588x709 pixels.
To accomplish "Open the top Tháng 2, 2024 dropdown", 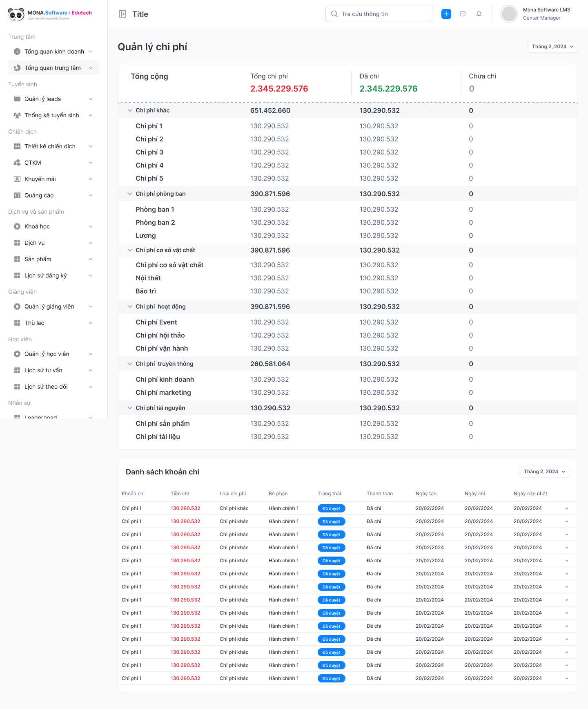I will 553,47.
